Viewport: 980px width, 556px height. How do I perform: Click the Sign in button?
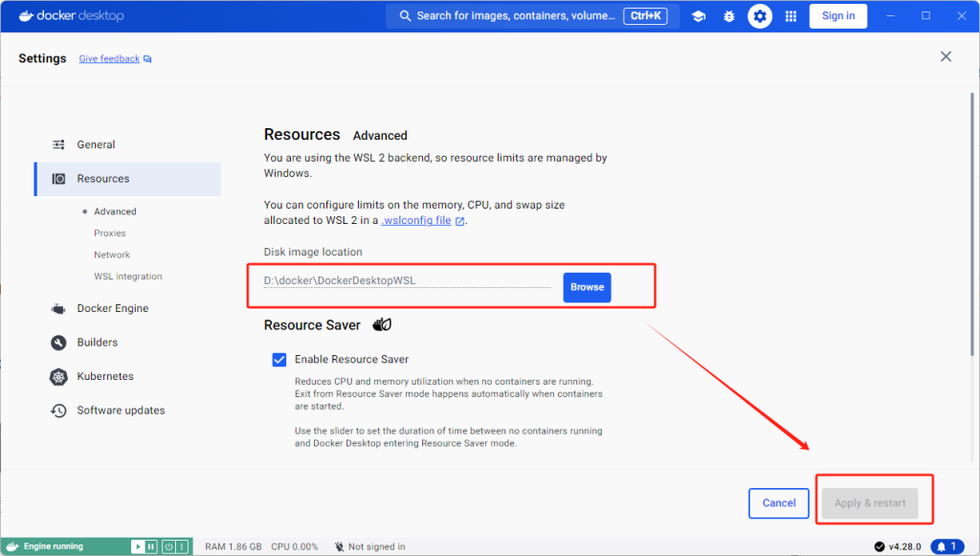[838, 16]
